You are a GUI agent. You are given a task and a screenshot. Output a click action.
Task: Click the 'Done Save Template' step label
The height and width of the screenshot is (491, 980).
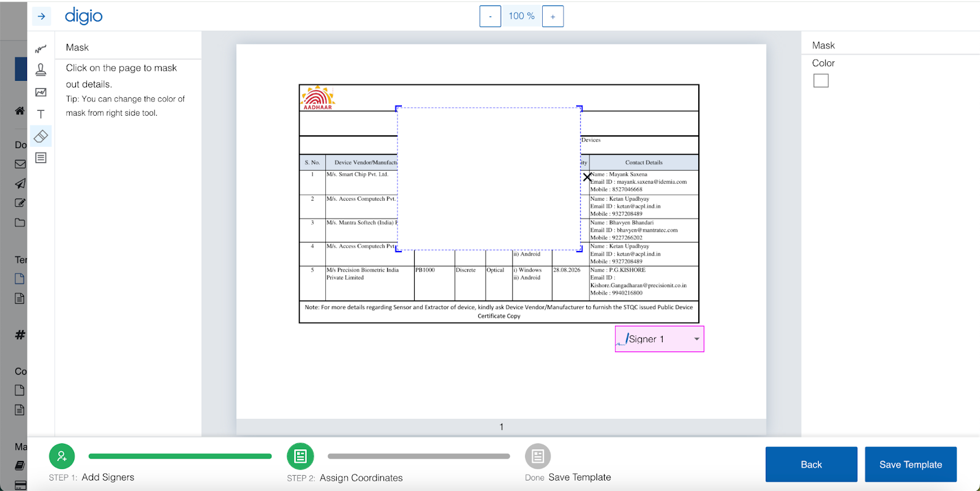[568, 478]
